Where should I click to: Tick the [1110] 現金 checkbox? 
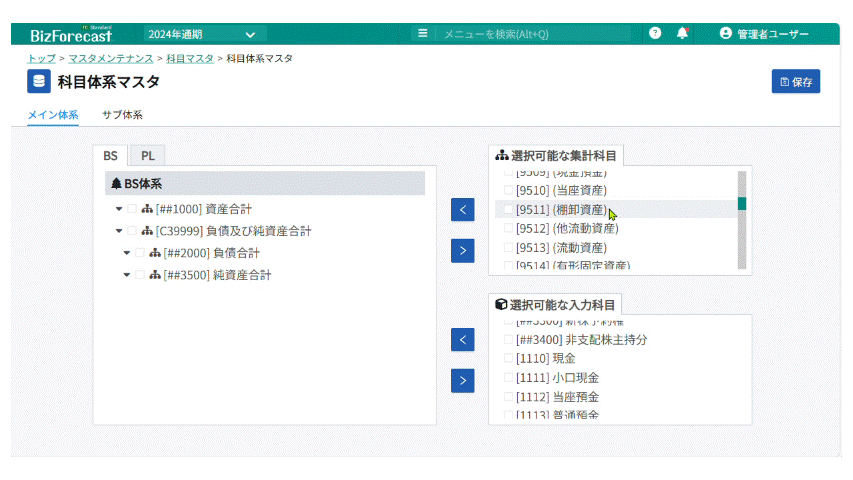(508, 358)
